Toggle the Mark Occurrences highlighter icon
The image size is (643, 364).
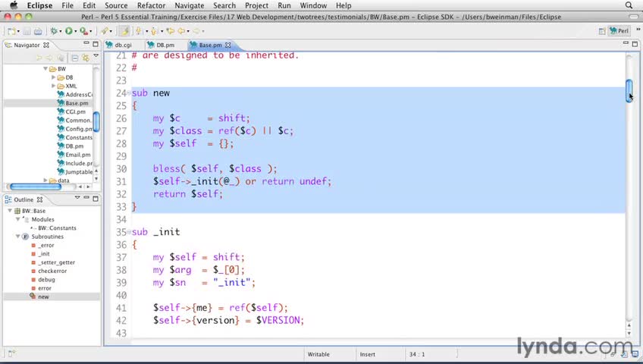[x=124, y=31]
